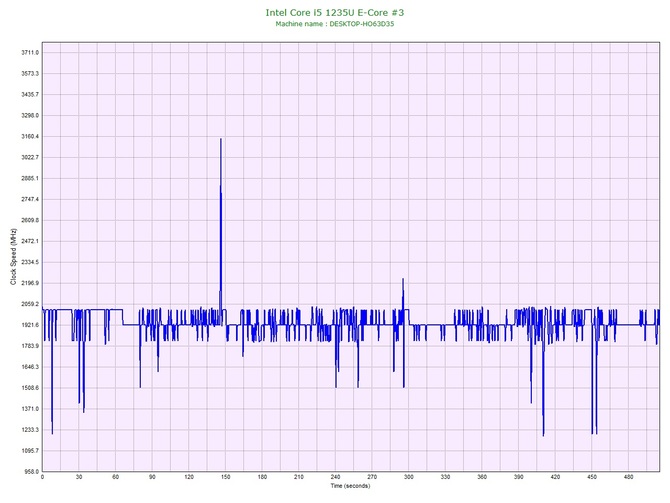Click the chart title 'Intel Core i5 1235U E-Core #3'
The image size is (670, 503).
[335, 12]
